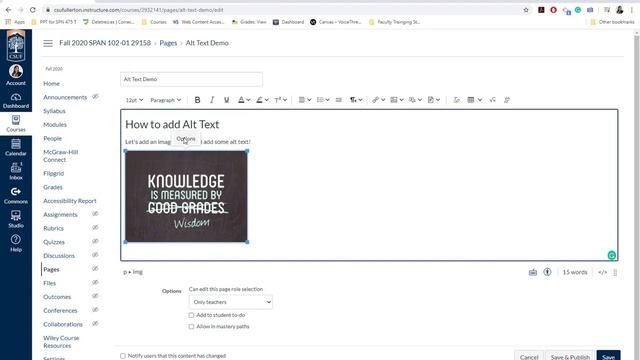The width and height of the screenshot is (640, 360).
Task: Click the Save button
Action: pos(608,356)
